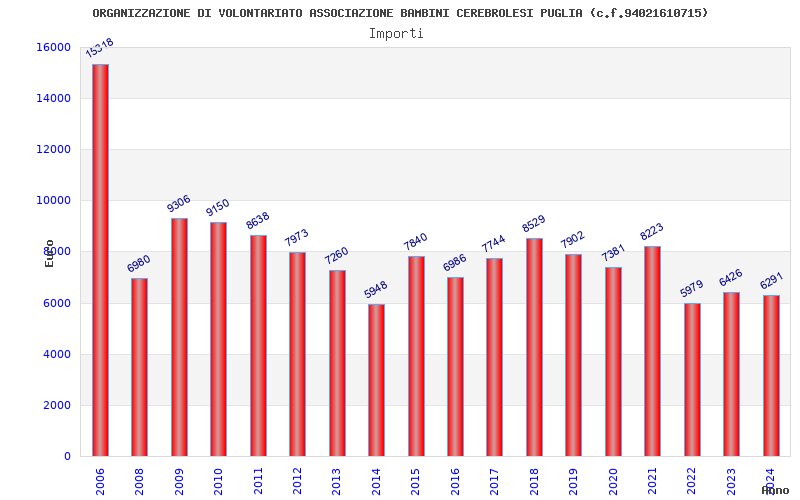Select the 2024 bar valued 6291

771,376
